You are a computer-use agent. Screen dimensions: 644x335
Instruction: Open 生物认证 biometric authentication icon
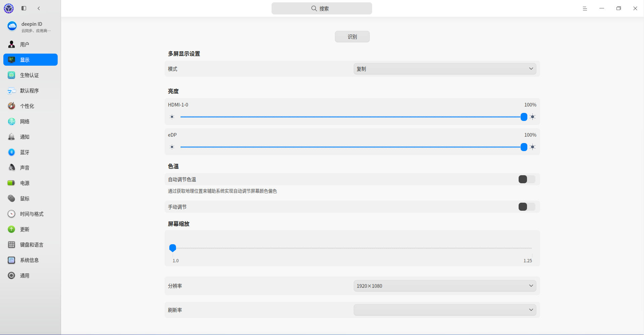[x=12, y=75]
